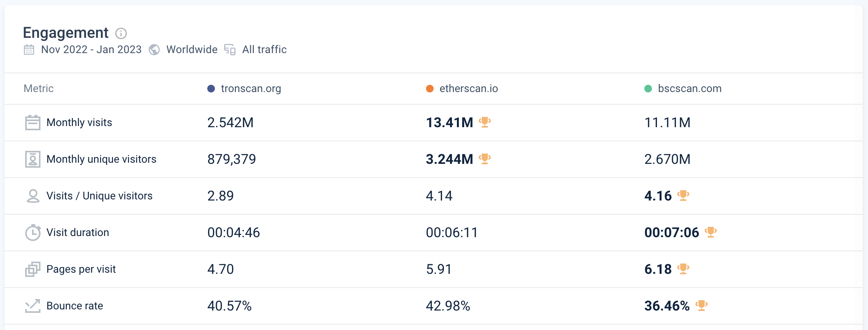Select the 4.14 visits ratio value
The image size is (868, 330).
(x=439, y=196)
